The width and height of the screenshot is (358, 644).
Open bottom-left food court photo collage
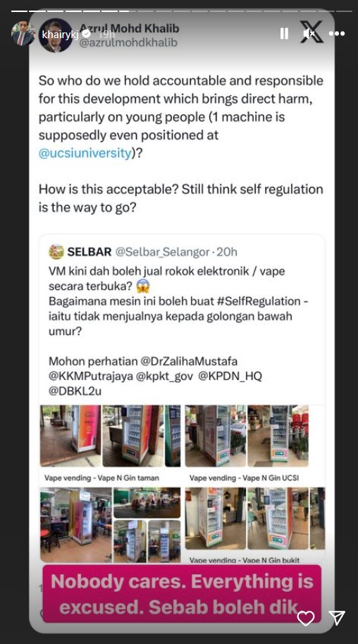[110, 525]
